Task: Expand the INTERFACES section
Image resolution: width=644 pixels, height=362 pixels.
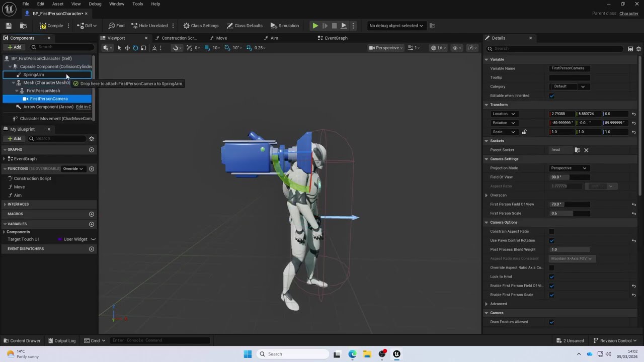Action: [x=5, y=204]
